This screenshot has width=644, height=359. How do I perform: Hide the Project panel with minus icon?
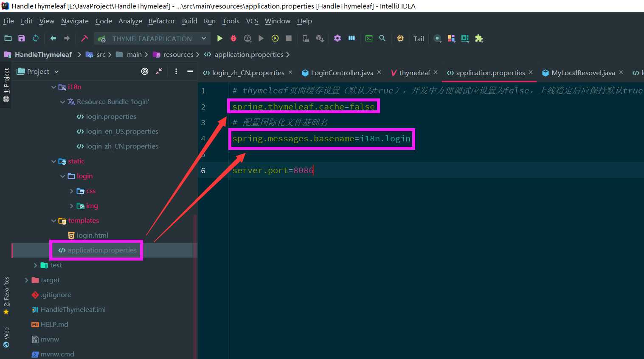coord(190,71)
